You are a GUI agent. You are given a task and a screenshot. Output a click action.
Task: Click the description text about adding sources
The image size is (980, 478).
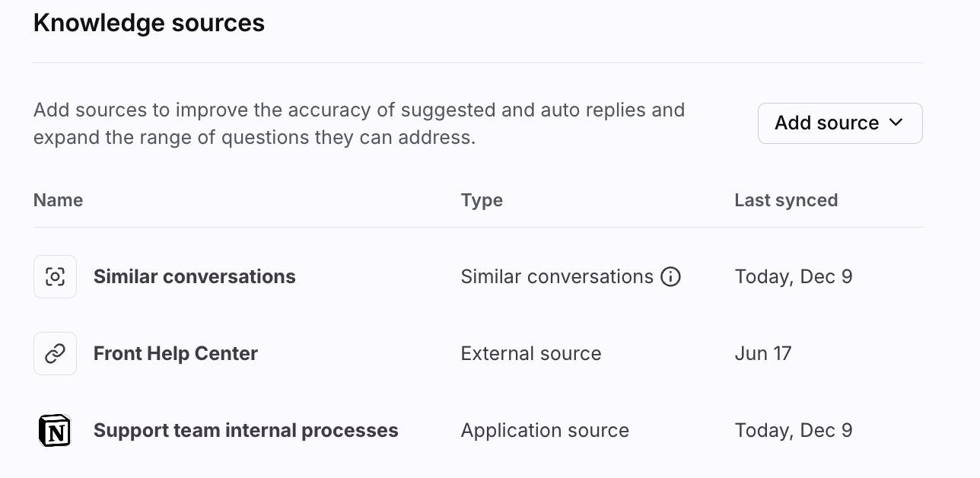(359, 124)
